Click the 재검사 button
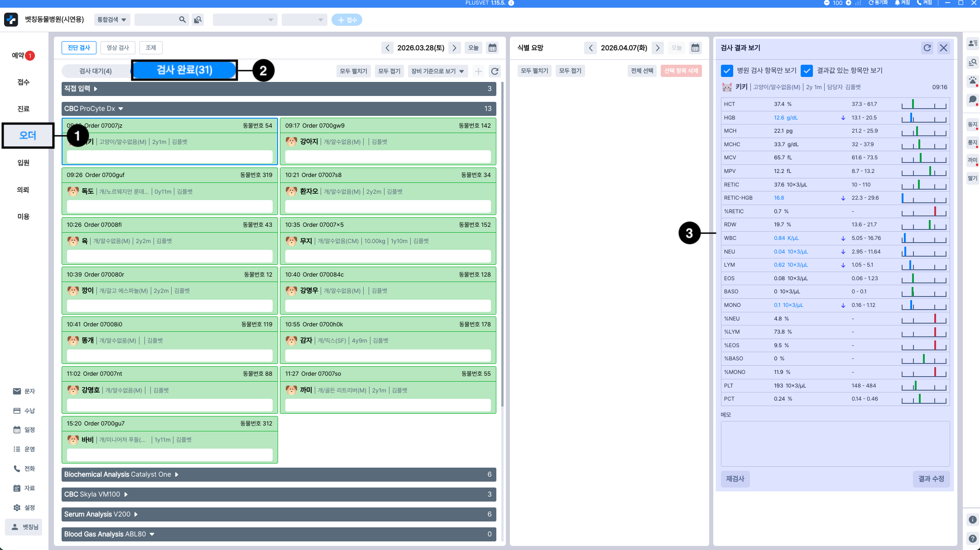The height and width of the screenshot is (550, 980). 735,479
